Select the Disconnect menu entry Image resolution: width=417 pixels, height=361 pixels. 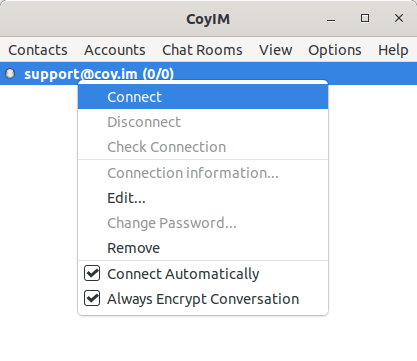pyautogui.click(x=203, y=122)
